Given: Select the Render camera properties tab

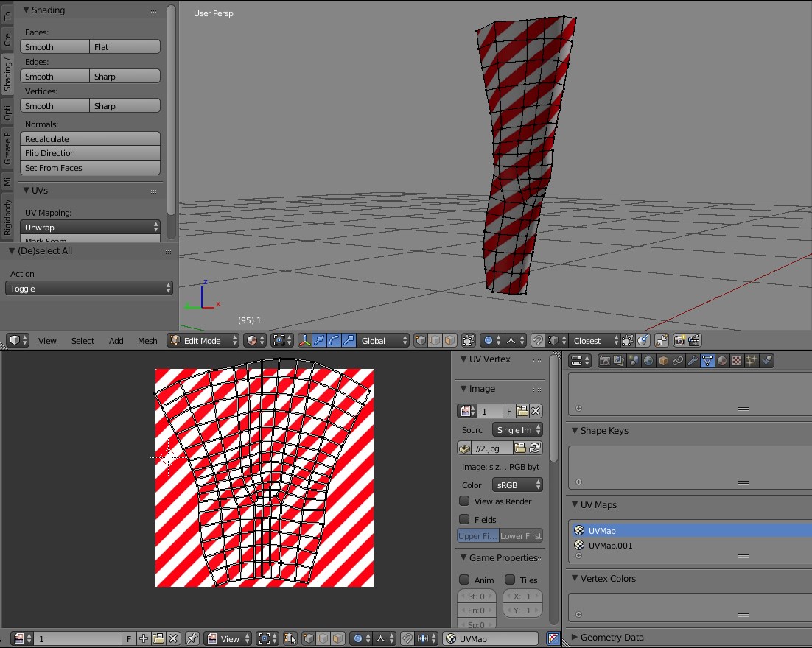Looking at the screenshot, I should (x=605, y=361).
